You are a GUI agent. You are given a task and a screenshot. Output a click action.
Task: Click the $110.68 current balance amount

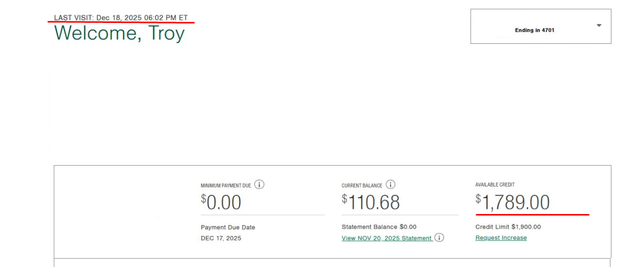[x=371, y=202]
